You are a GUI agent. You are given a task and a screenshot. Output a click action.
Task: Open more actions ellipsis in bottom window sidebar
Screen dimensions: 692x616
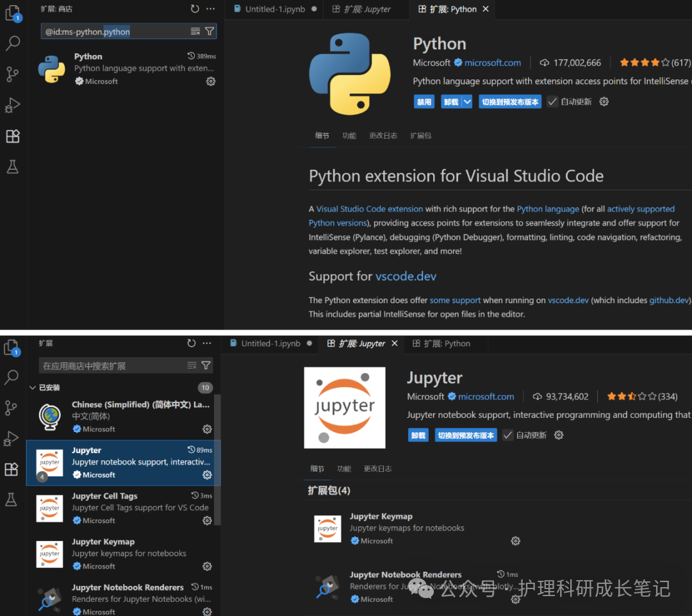tap(207, 343)
